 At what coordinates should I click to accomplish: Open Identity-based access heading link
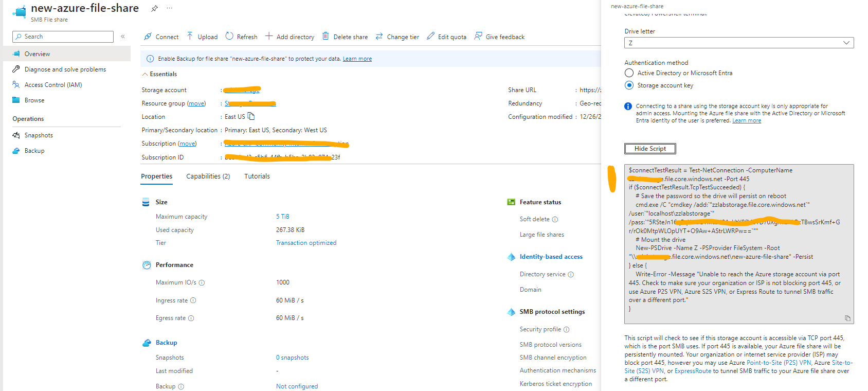[551, 257]
